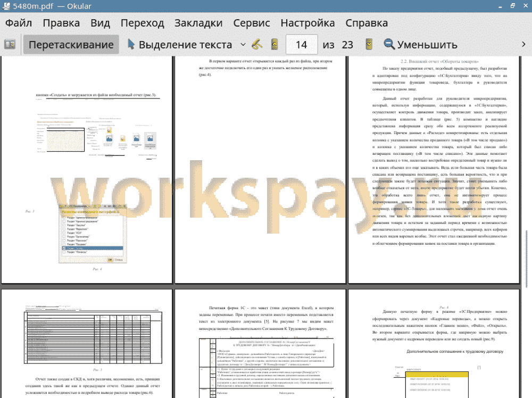The height and width of the screenshot is (398, 532).
Task: Expand the hidden toolbar items chevron
Action: 523,45
